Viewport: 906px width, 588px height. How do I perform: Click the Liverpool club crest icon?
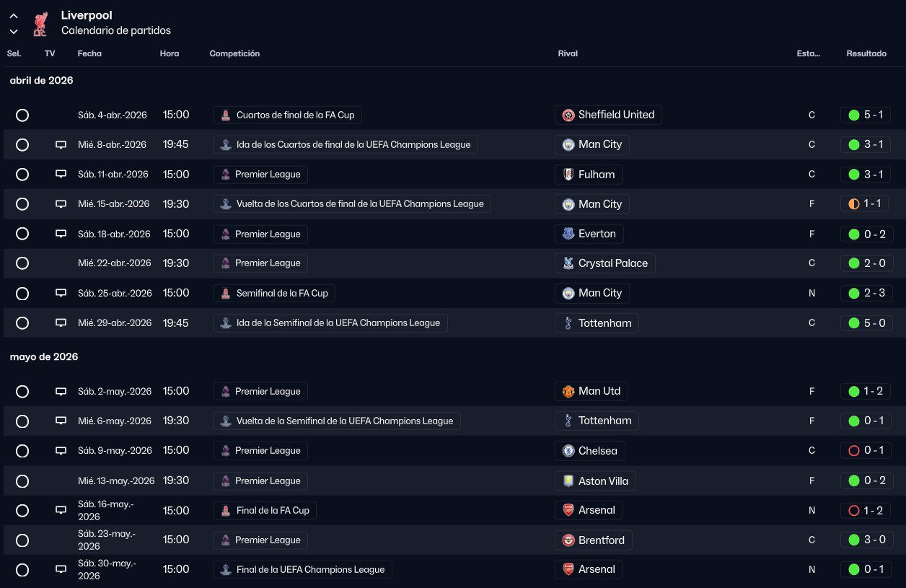[x=40, y=23]
